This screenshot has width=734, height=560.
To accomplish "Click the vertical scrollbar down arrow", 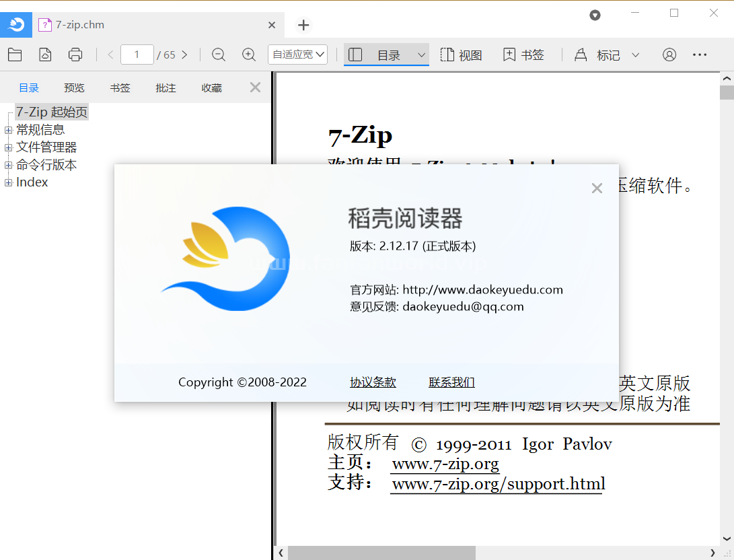I will pos(727,539).
